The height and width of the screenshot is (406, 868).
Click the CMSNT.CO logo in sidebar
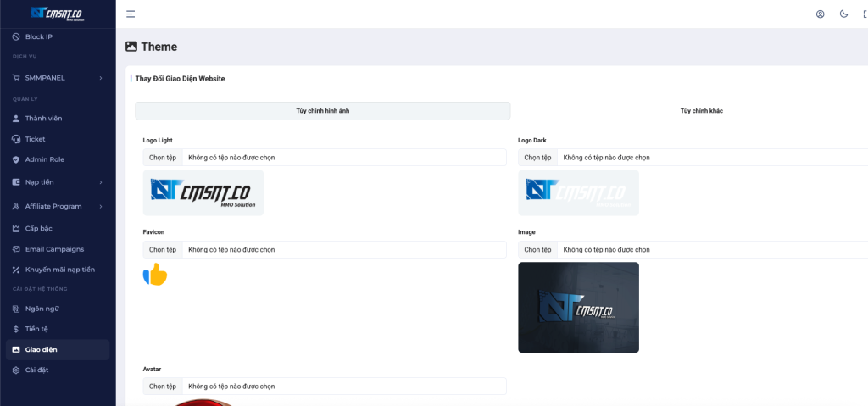click(x=58, y=14)
